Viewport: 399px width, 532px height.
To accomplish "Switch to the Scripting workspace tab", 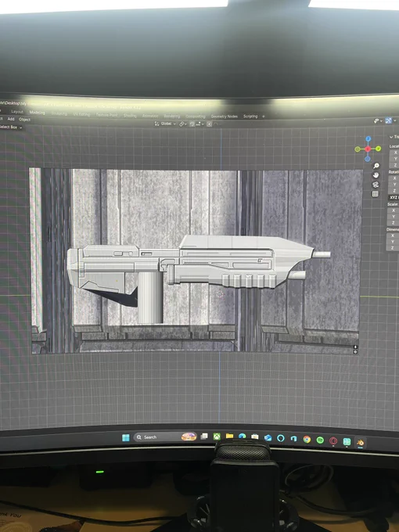I will 250,116.
